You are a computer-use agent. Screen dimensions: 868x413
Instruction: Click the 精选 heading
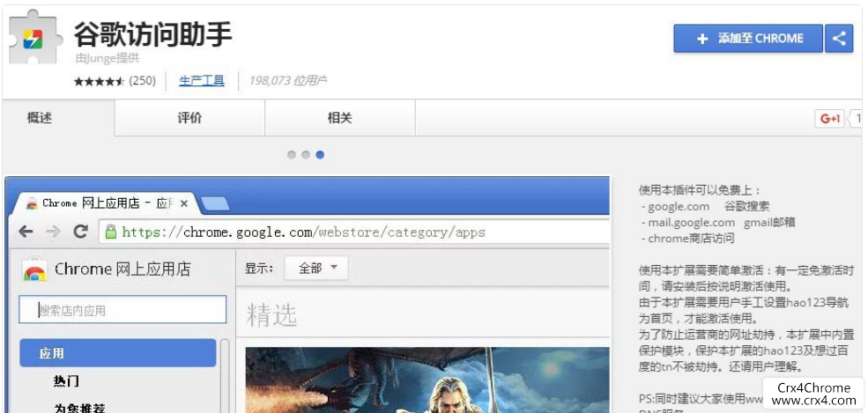point(271,314)
